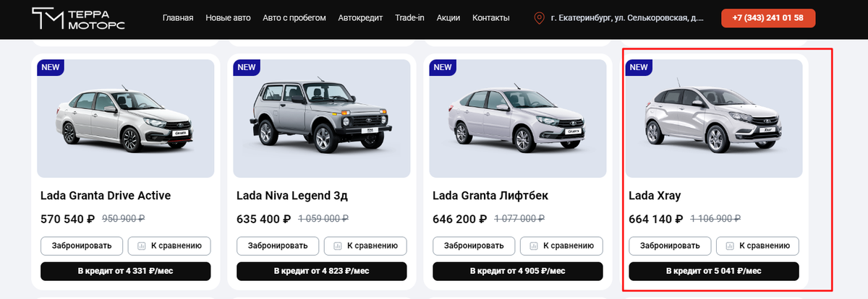Click the comparison chart icon for Lada Granta Drive Active

pos(142,246)
